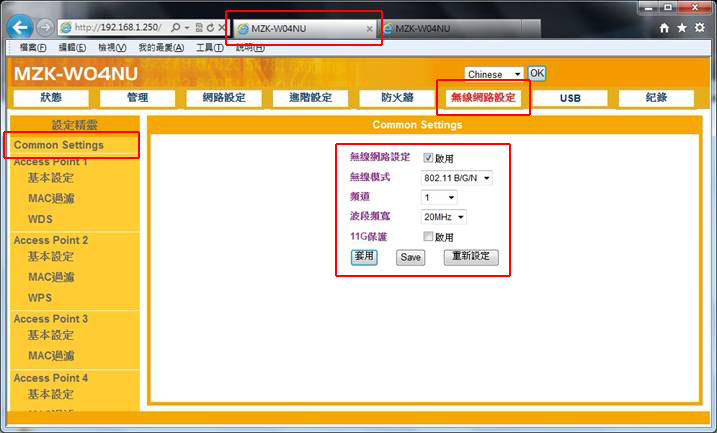Screen dimensions: 717x433
Task: Open the 進階設定 navigation tab
Action: (310, 97)
